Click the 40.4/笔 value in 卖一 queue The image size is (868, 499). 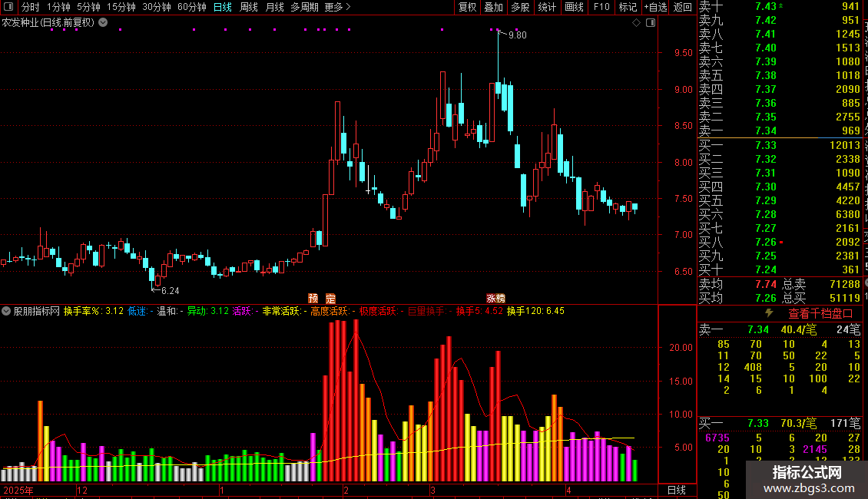(x=799, y=329)
